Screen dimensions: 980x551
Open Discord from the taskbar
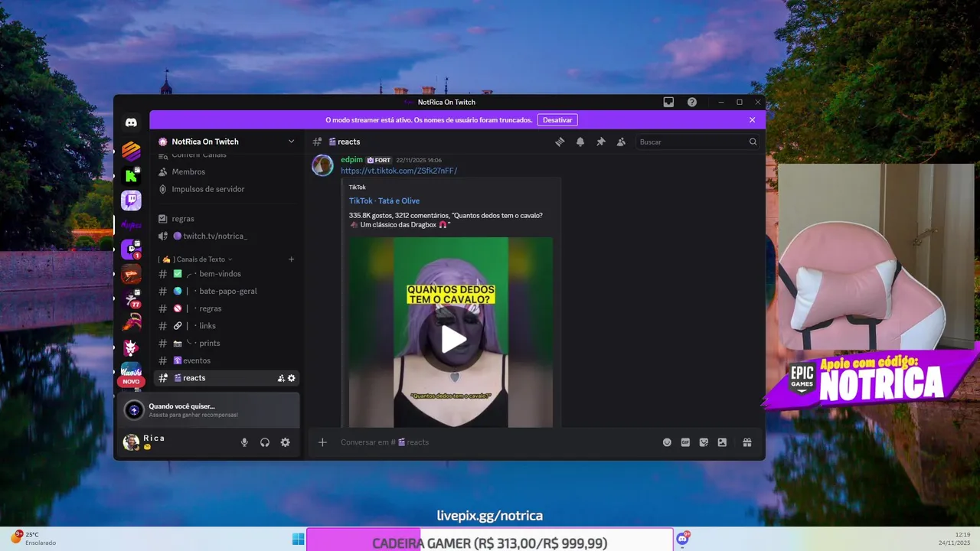[682, 539]
